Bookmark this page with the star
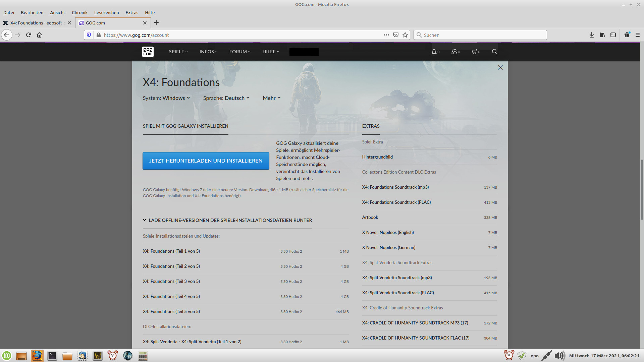Viewport: 644px width, 362px height. (405, 35)
